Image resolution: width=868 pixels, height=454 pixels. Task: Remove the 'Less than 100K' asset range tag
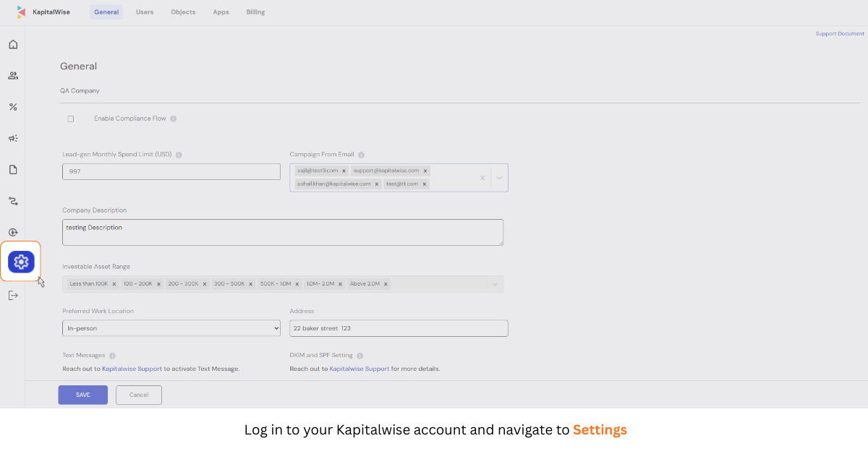pyautogui.click(x=114, y=284)
